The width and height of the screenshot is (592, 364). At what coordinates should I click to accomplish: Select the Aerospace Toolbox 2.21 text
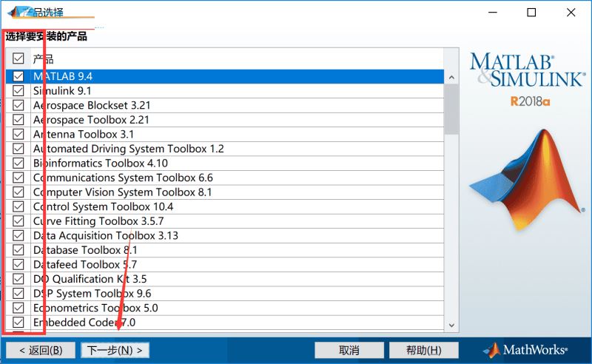(x=91, y=120)
